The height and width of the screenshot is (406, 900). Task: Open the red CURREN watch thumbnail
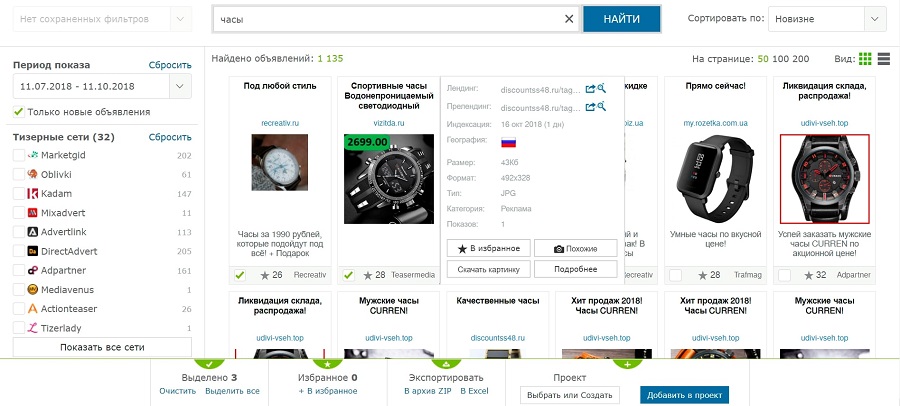(x=825, y=179)
